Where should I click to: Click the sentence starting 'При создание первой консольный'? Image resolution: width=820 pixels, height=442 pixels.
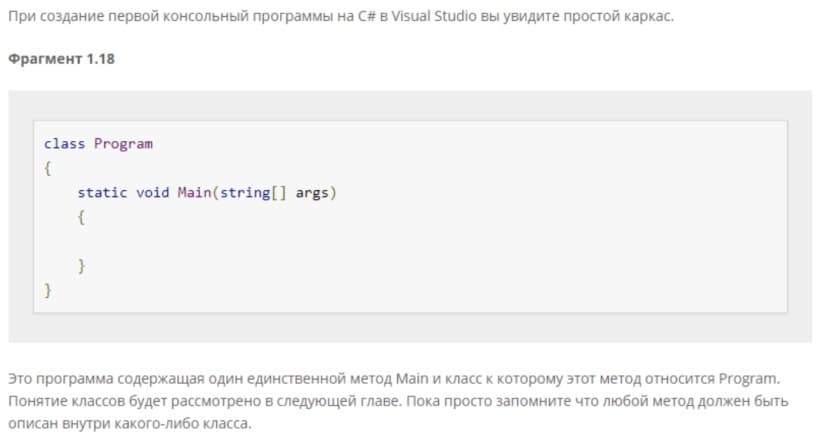(x=341, y=16)
